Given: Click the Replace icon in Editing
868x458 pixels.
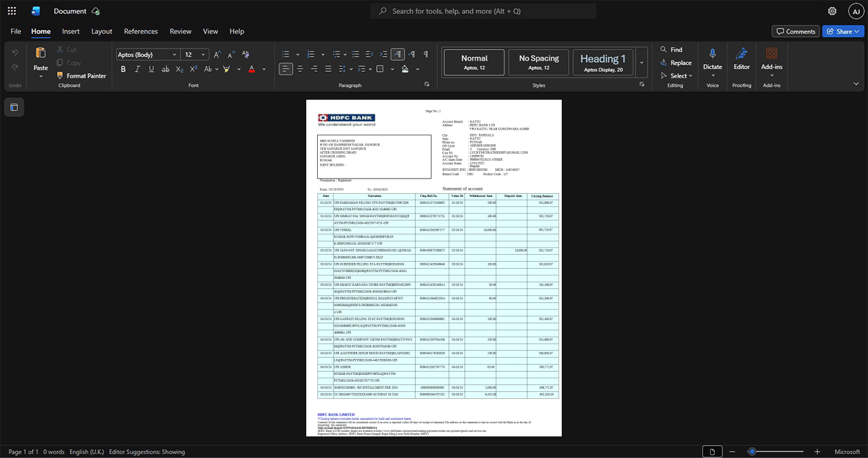Looking at the screenshot, I should point(663,62).
